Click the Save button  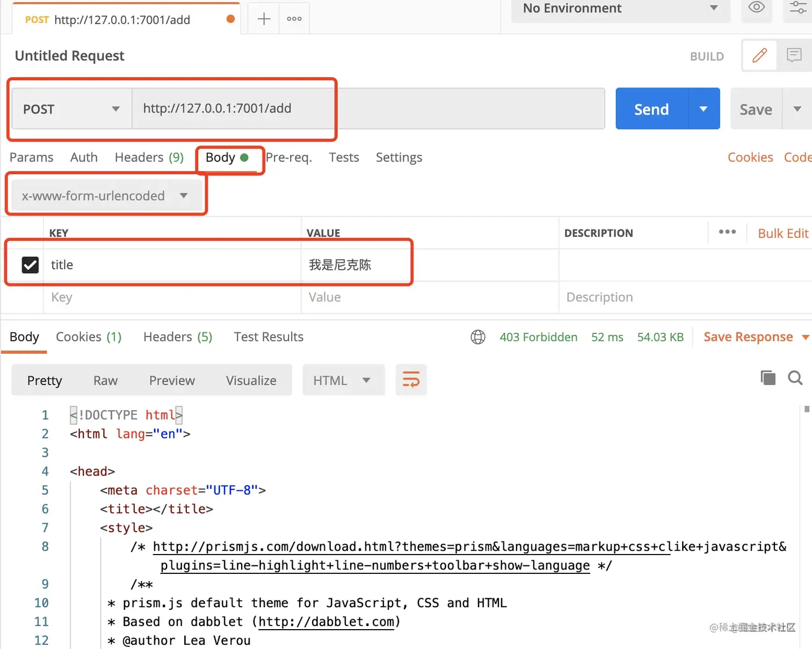pos(756,109)
